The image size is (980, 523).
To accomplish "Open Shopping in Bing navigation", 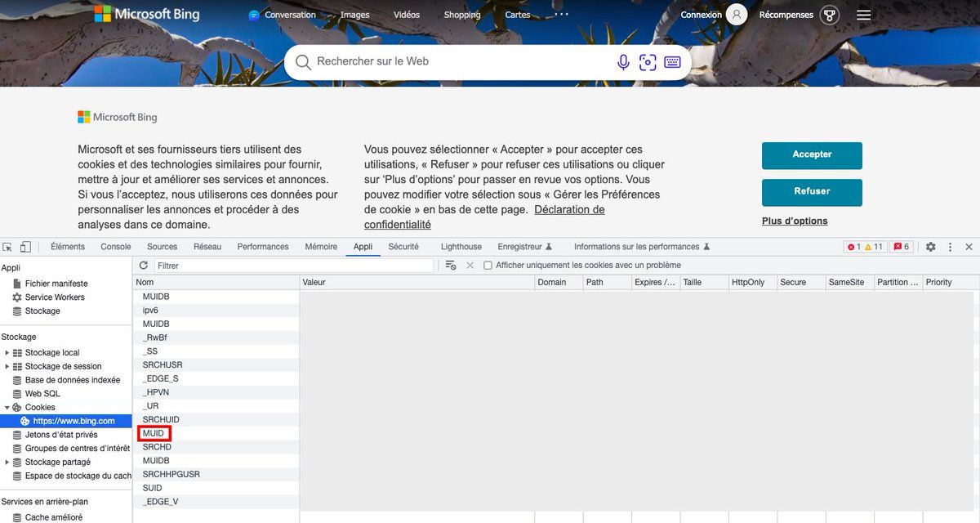I will (x=462, y=15).
